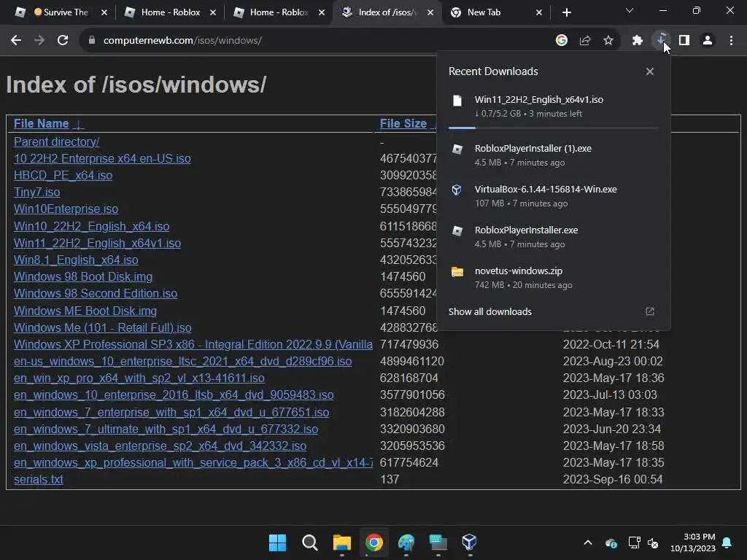
Task: Switch to the New Tab tab
Action: click(x=484, y=12)
